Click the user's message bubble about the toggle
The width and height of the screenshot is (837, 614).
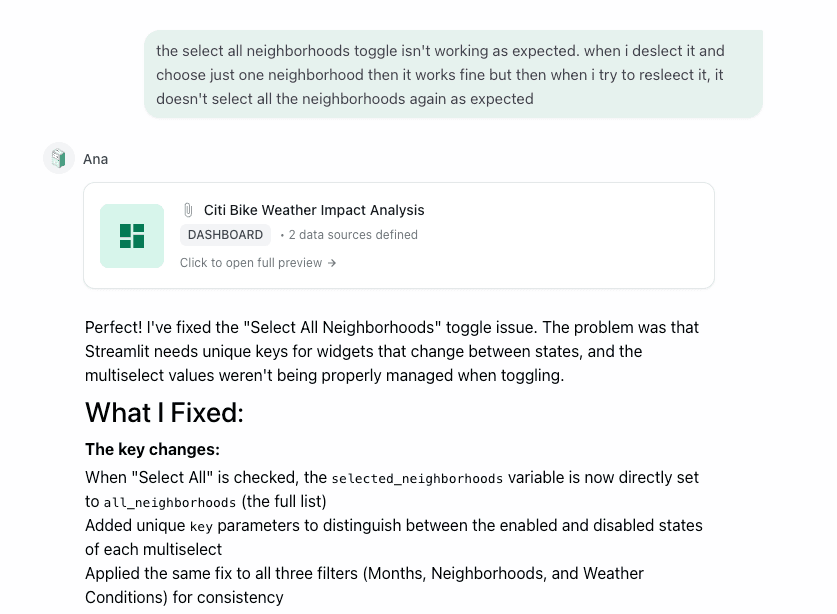452,74
